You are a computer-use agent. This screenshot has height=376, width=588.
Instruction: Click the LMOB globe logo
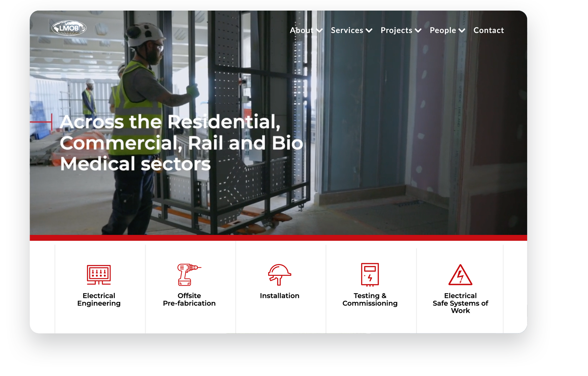pos(69,28)
